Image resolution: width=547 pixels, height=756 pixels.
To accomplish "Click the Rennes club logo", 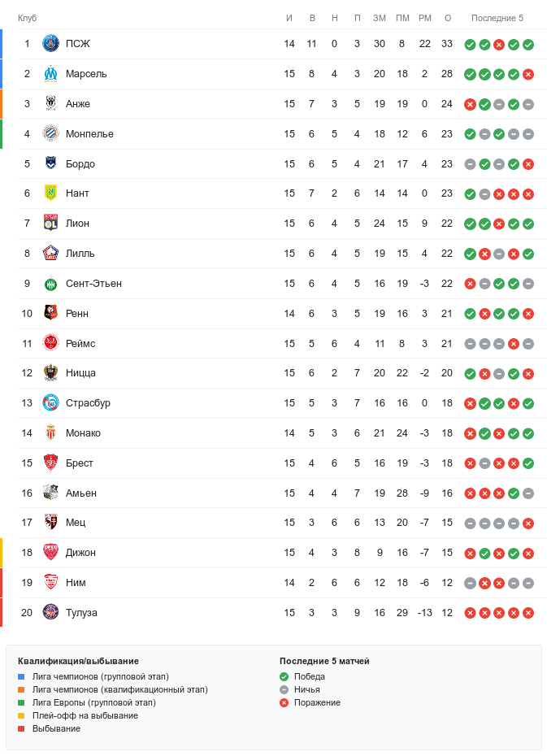I will click(x=51, y=314).
